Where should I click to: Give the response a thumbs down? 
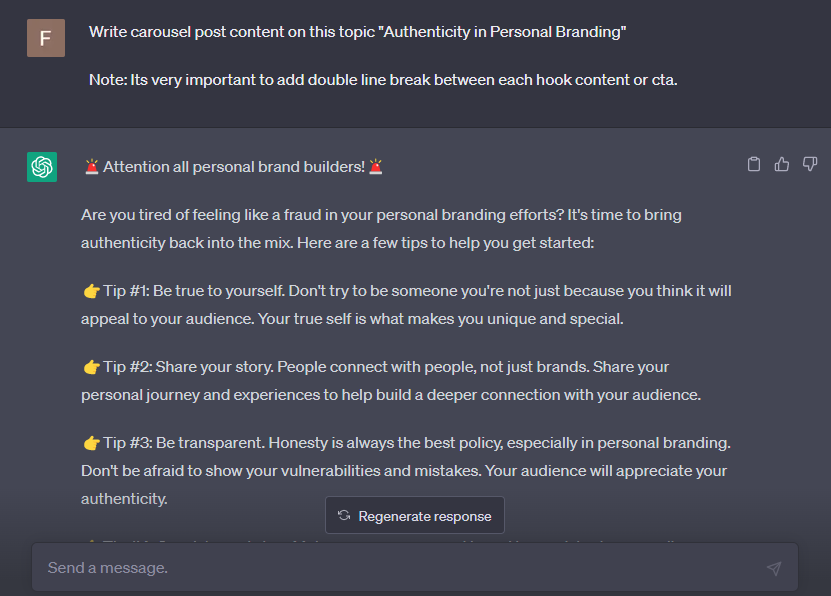tap(810, 164)
